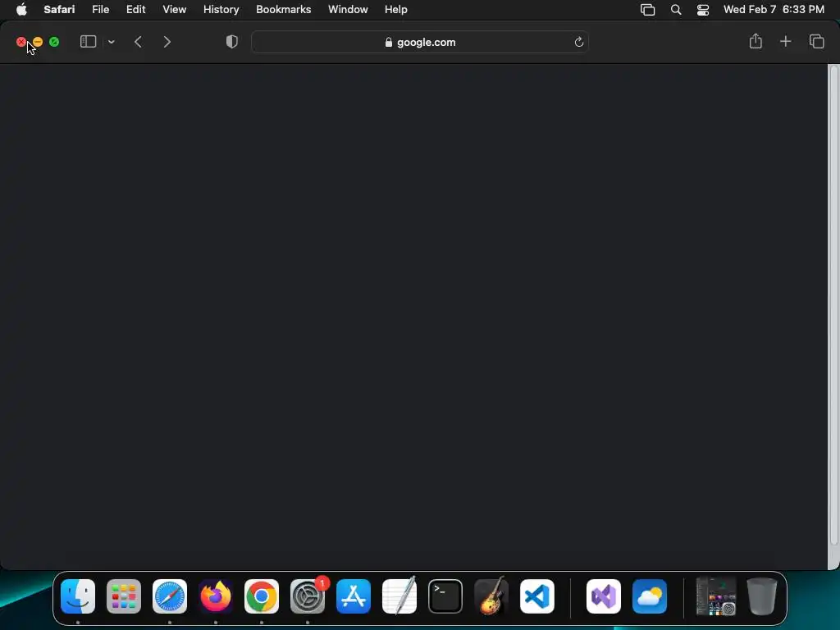Open the Bookmarks menu
Image resolution: width=840 pixels, height=630 pixels.
coord(283,10)
